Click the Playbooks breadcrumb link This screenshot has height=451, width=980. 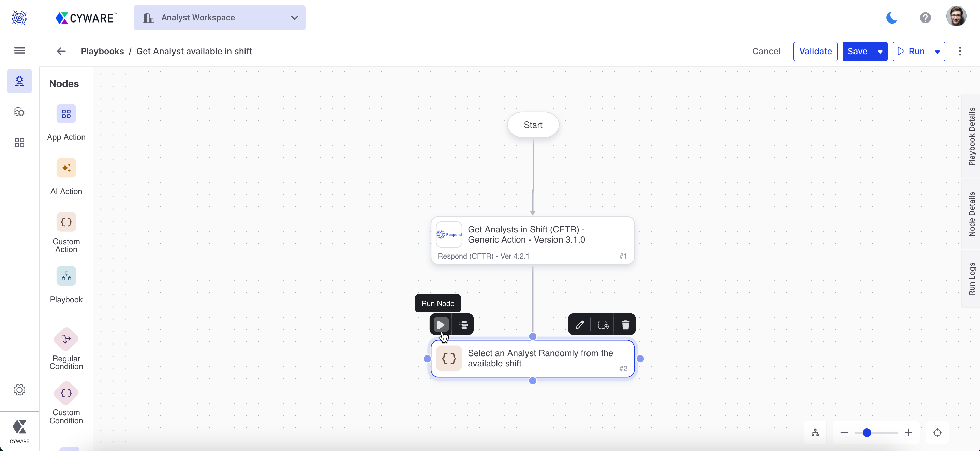102,52
